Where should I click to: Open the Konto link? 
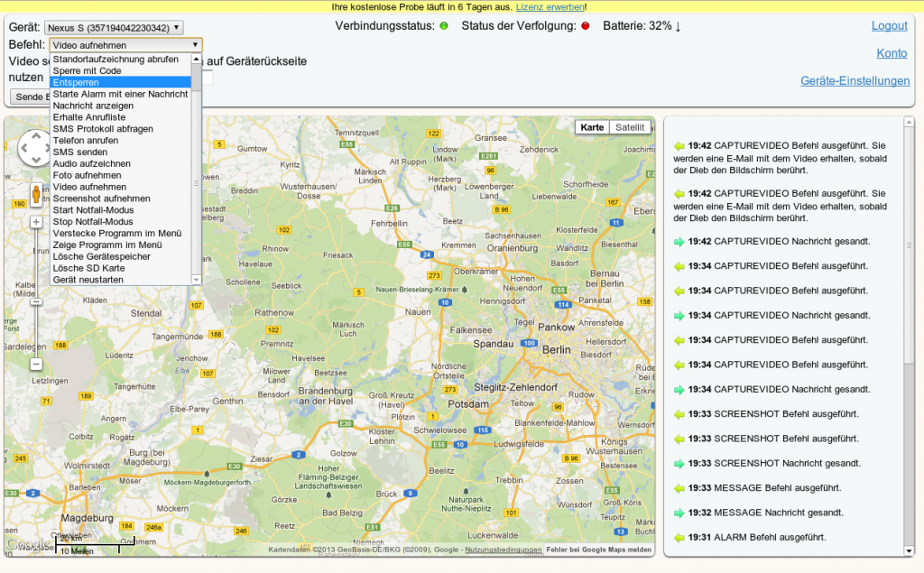pos(892,53)
